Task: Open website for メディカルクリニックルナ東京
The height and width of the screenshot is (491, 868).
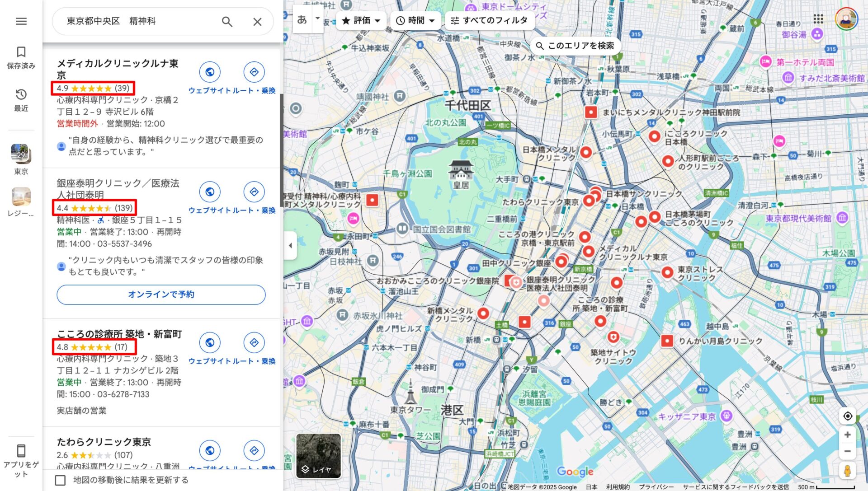Action: [210, 72]
